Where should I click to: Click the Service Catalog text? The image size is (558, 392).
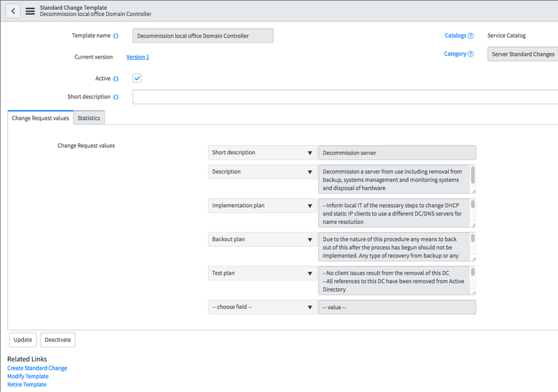506,36
